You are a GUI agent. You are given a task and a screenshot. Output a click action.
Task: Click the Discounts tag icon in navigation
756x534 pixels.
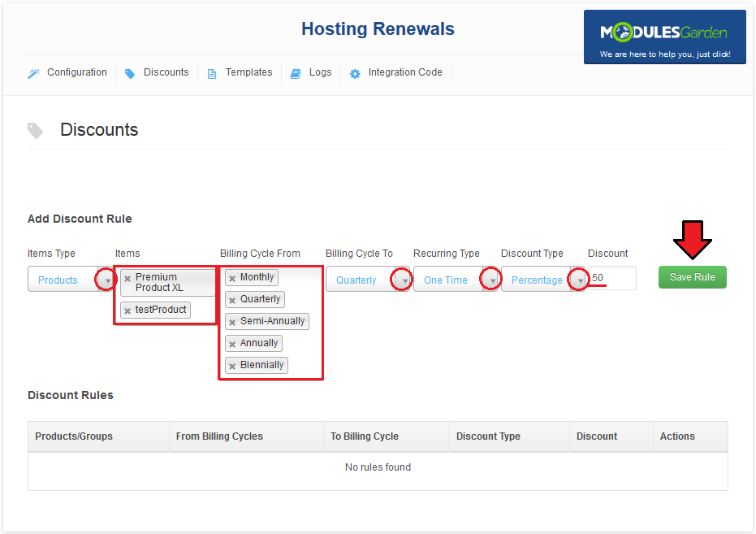click(130, 74)
